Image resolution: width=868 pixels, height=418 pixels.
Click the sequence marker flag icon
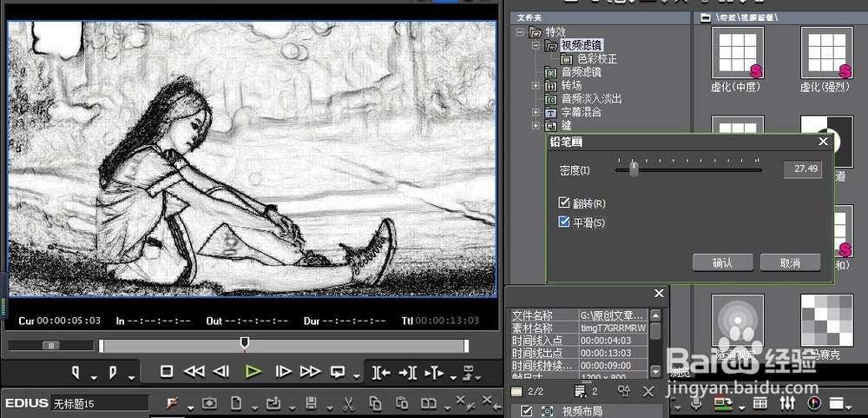point(172,402)
